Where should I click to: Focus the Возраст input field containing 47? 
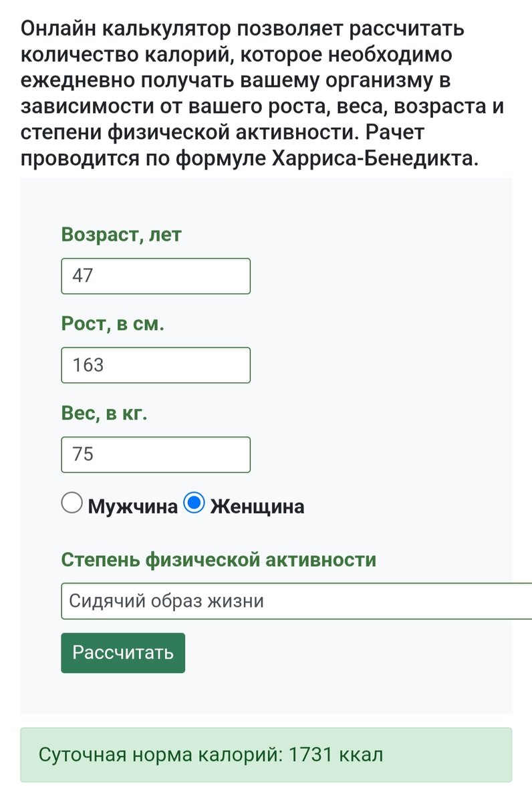pyautogui.click(x=156, y=276)
